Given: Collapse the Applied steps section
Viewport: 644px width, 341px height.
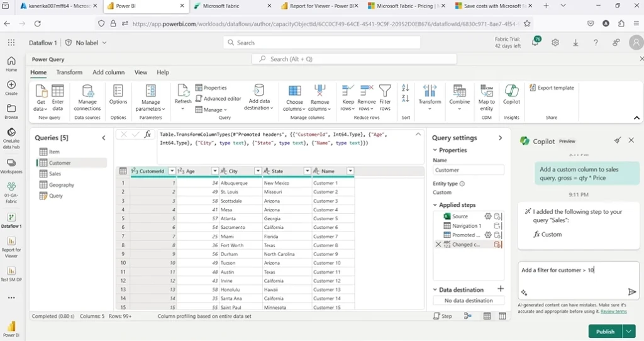Looking at the screenshot, I should (x=435, y=204).
